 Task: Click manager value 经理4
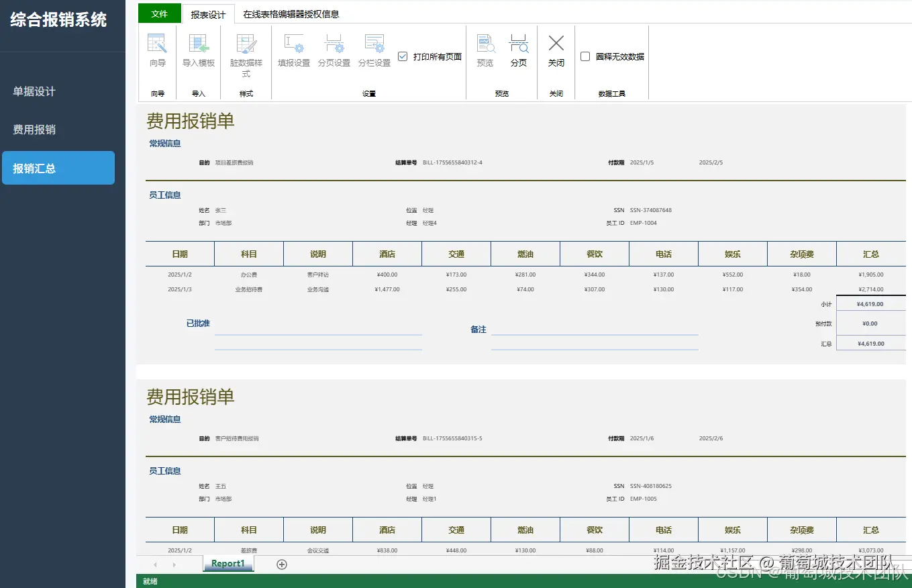click(429, 223)
